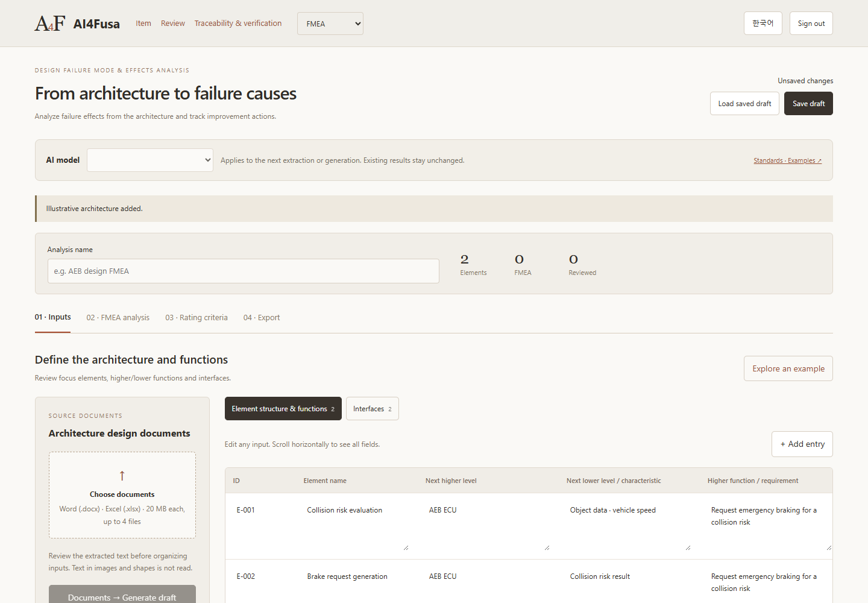
Task: Click the E-001 row ID
Action: 246,510
